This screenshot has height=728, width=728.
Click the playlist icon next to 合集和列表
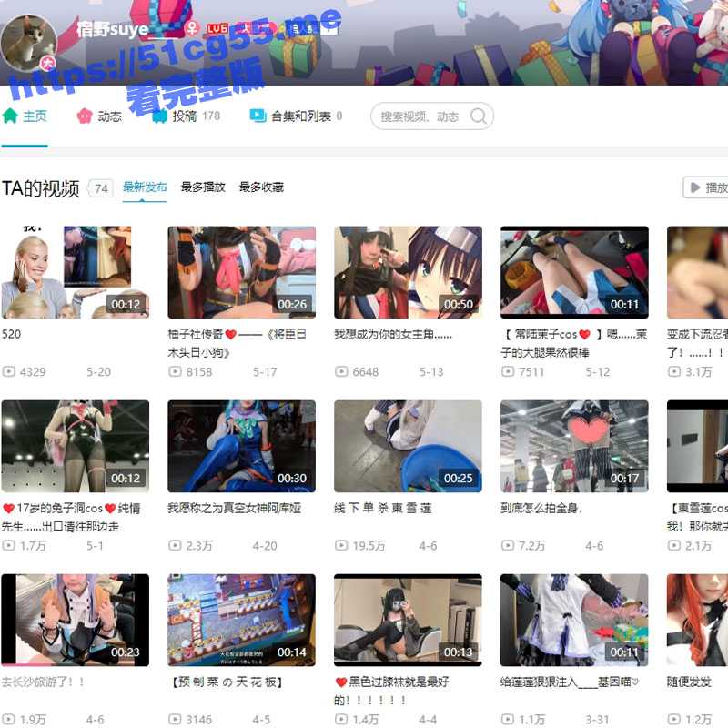pyautogui.click(x=258, y=116)
